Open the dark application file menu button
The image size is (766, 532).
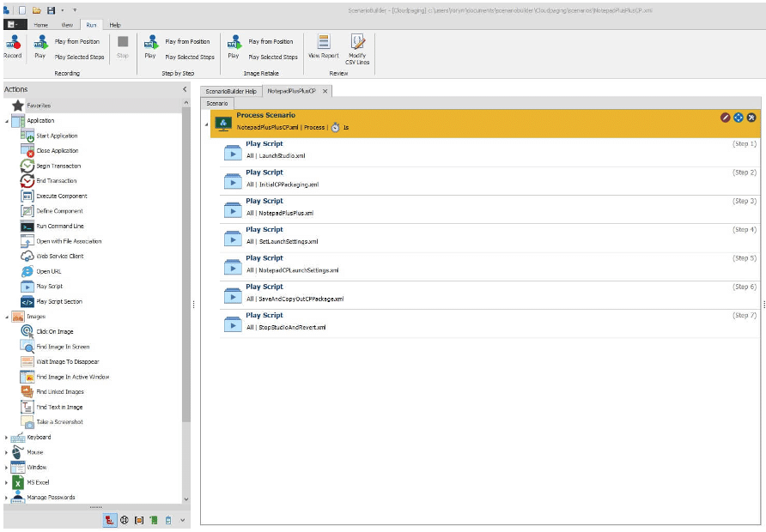pyautogui.click(x=15, y=24)
